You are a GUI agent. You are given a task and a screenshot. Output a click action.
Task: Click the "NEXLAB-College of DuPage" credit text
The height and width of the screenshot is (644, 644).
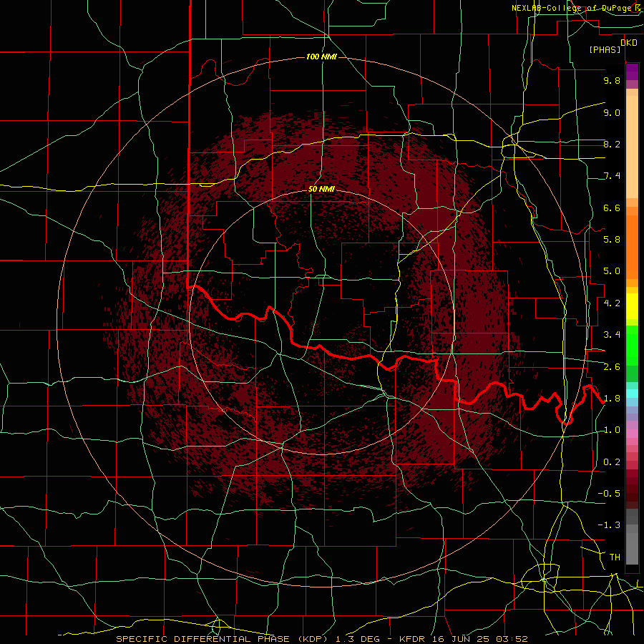571,8
